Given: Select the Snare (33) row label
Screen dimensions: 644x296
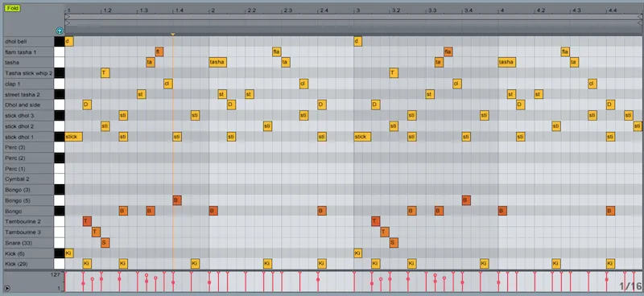Looking at the screenshot, I should [x=29, y=243].
